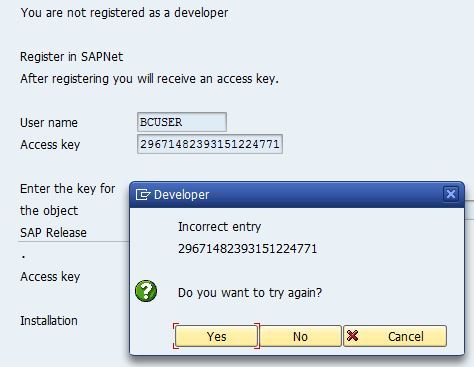
Task: Select the Incorrect entry message text
Action: click(219, 227)
